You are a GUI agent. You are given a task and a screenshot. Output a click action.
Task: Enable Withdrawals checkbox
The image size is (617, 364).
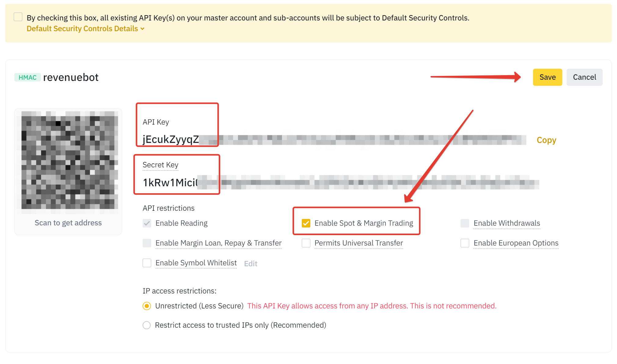tap(465, 223)
